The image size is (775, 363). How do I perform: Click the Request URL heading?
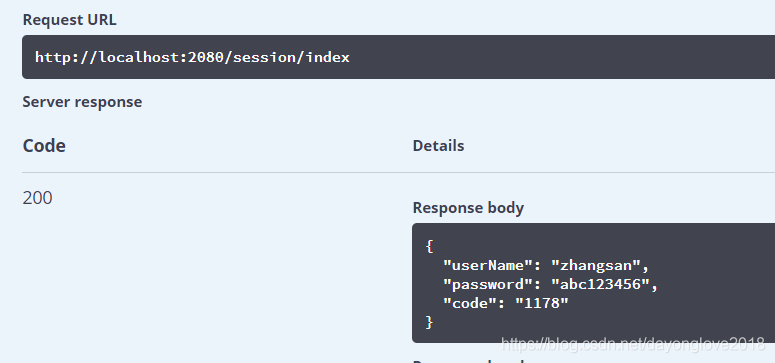point(70,20)
